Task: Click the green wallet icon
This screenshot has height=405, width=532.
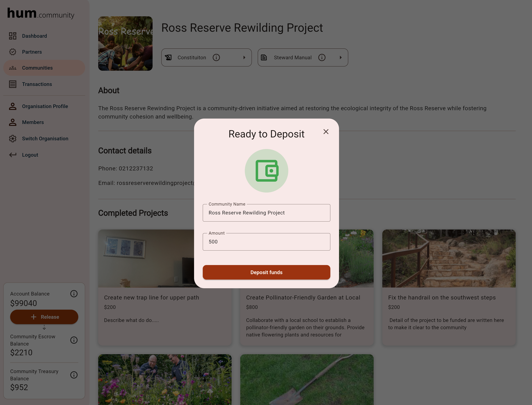Action: pyautogui.click(x=267, y=171)
